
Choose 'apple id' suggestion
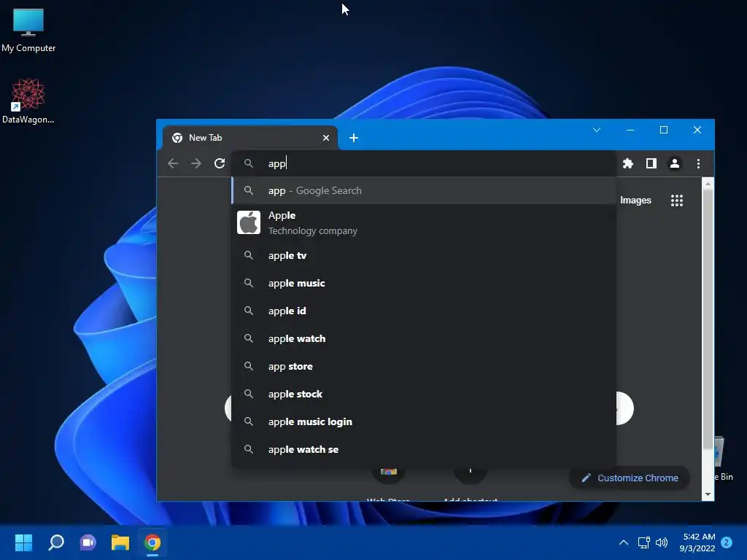424,311
